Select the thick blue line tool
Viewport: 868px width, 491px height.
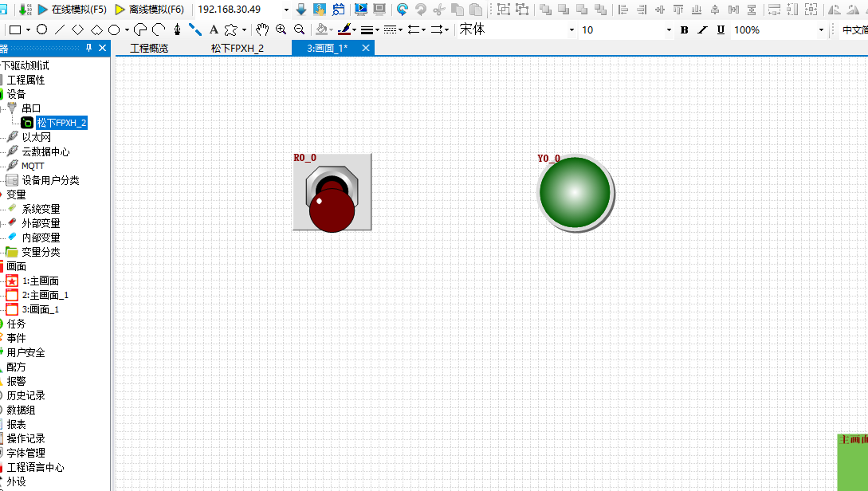click(x=194, y=30)
